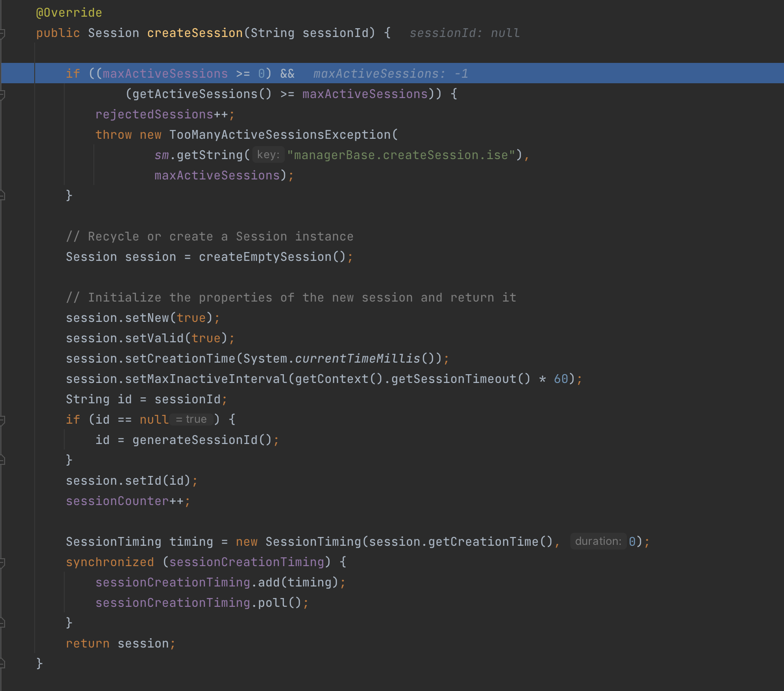
Task: Click getActiveSessions() call
Action: (x=202, y=94)
